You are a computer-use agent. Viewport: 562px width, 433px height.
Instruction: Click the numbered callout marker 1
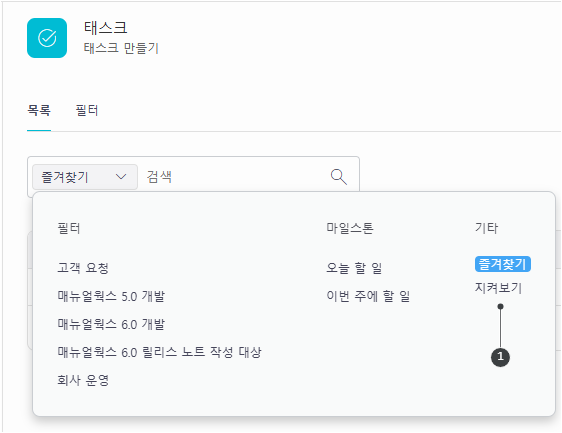[x=500, y=357]
